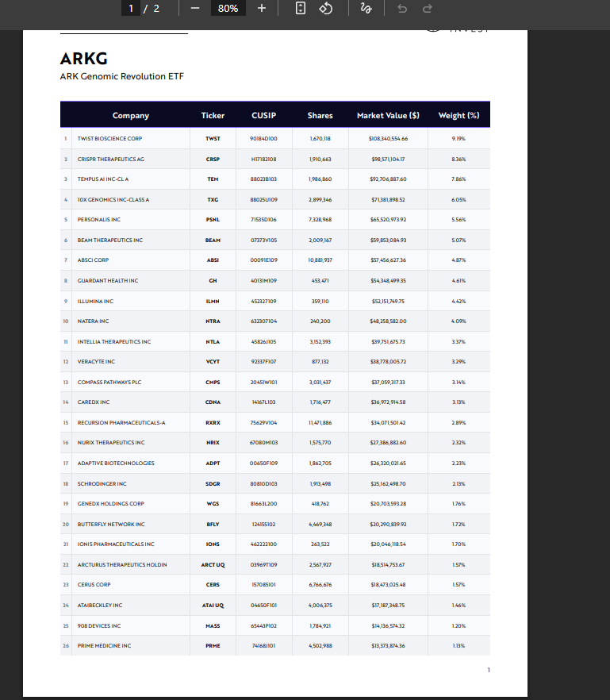The image size is (610, 700).
Task: Click the Company column header
Action: tap(131, 116)
